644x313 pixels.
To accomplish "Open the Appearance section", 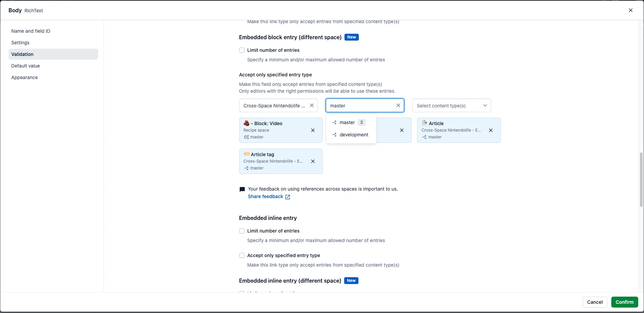I will pyautogui.click(x=53, y=77).
